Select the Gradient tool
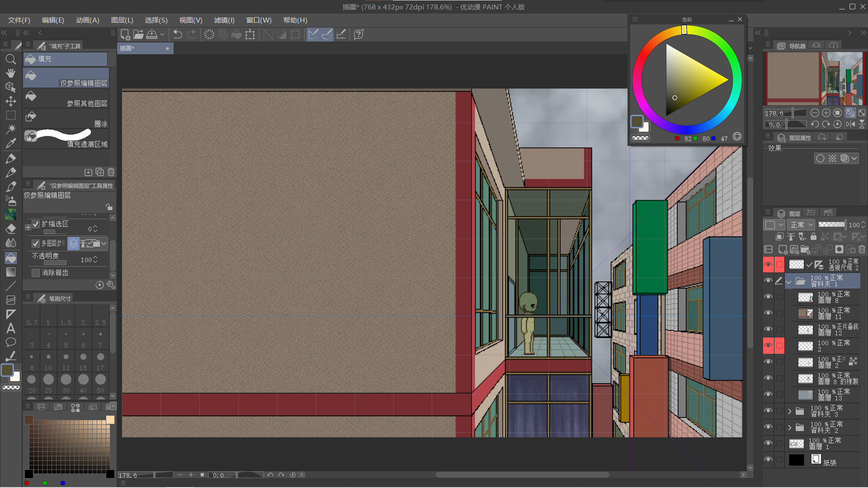This screenshot has width=868, height=488. click(x=11, y=272)
